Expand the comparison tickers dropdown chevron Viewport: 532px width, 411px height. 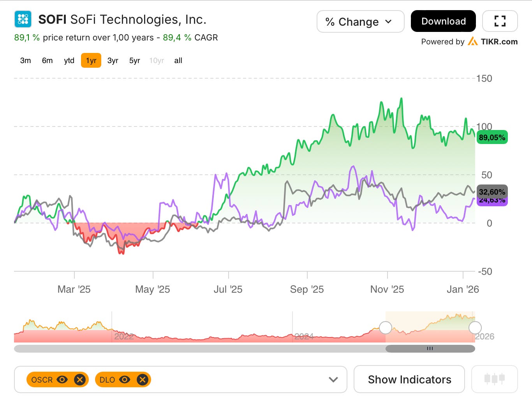coord(333,379)
